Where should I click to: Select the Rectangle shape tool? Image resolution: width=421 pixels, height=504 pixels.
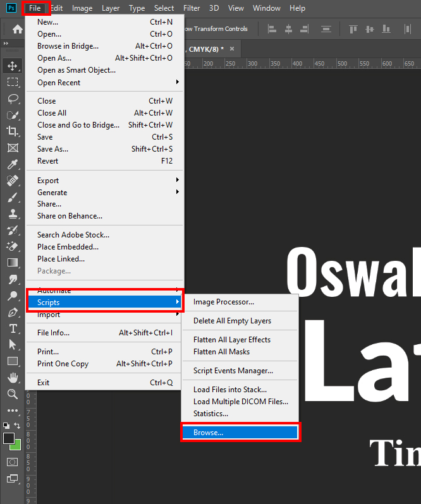[13, 361]
